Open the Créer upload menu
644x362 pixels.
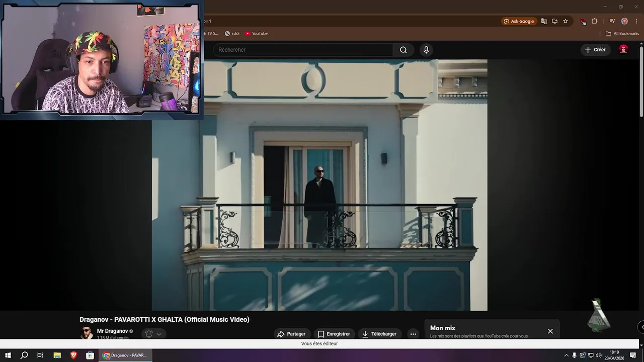click(x=595, y=50)
